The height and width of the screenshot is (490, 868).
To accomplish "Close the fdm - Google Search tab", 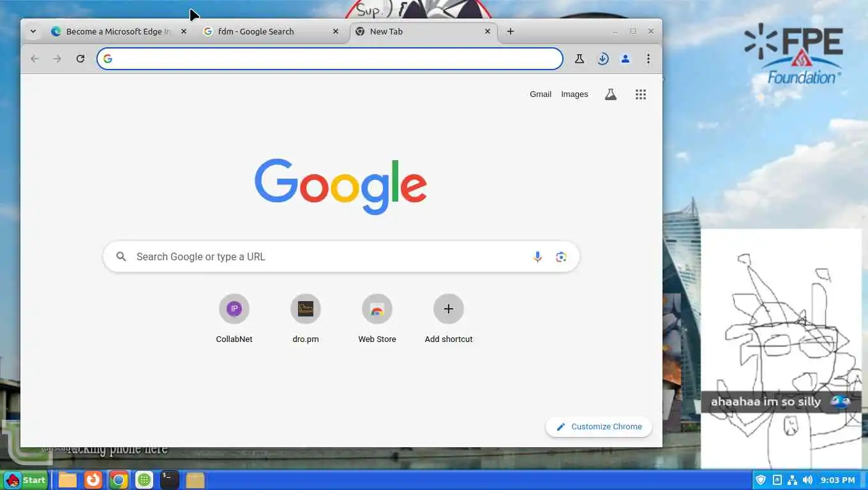I will [x=336, y=31].
